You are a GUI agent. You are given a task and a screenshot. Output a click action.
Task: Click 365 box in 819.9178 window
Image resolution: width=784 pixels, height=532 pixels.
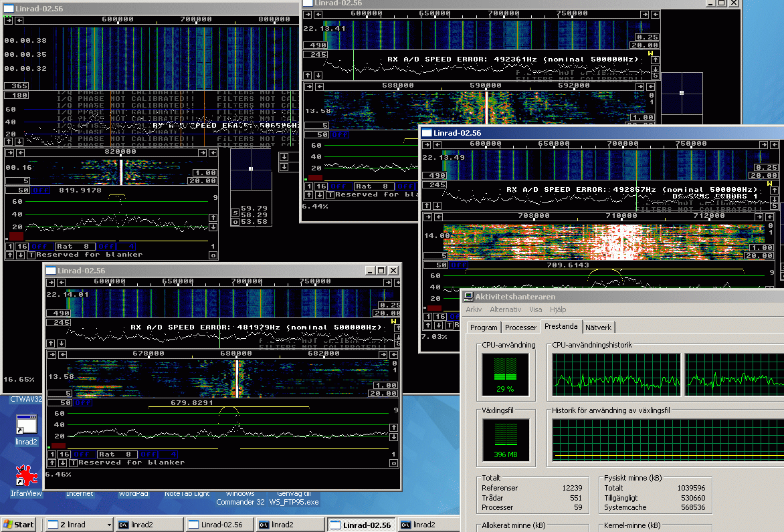click(x=17, y=86)
